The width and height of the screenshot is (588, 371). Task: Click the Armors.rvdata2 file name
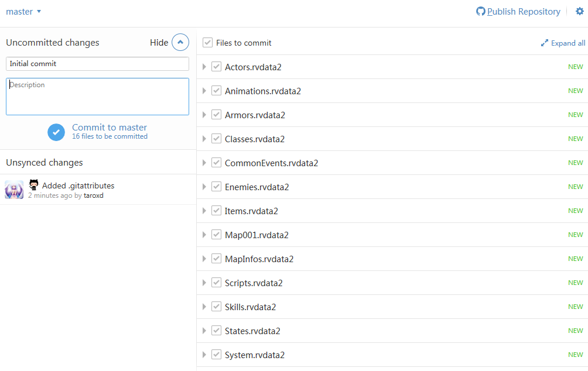coord(255,115)
